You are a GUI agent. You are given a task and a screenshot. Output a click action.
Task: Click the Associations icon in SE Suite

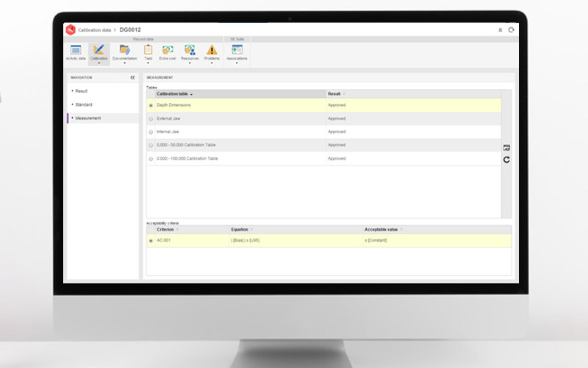pyautogui.click(x=237, y=50)
